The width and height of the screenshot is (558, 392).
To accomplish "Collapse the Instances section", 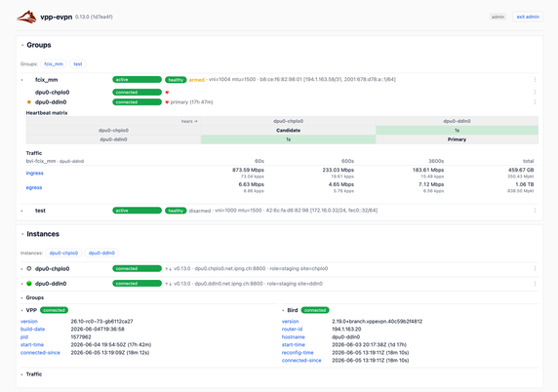I will click(x=22, y=234).
